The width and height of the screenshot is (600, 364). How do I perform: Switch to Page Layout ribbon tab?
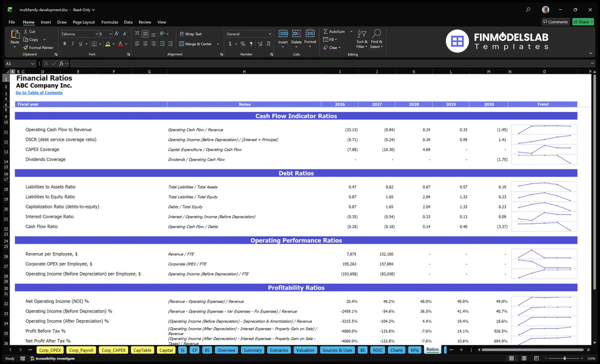[83, 22]
